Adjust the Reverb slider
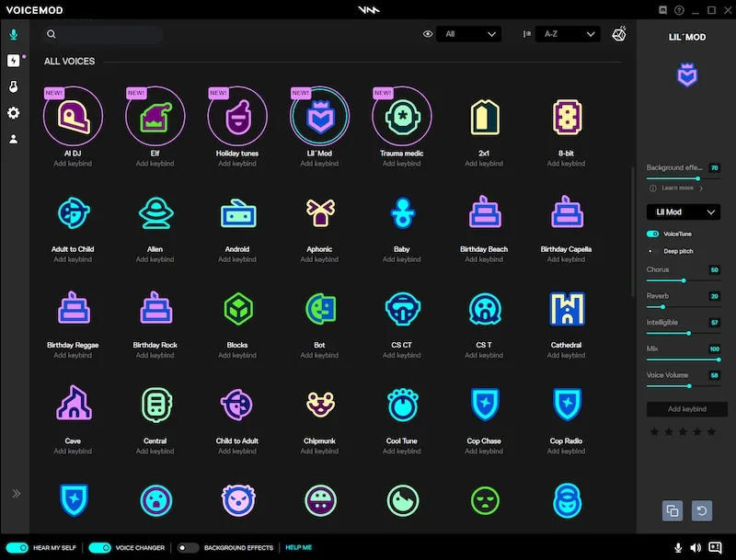The height and width of the screenshot is (560, 736). point(662,306)
